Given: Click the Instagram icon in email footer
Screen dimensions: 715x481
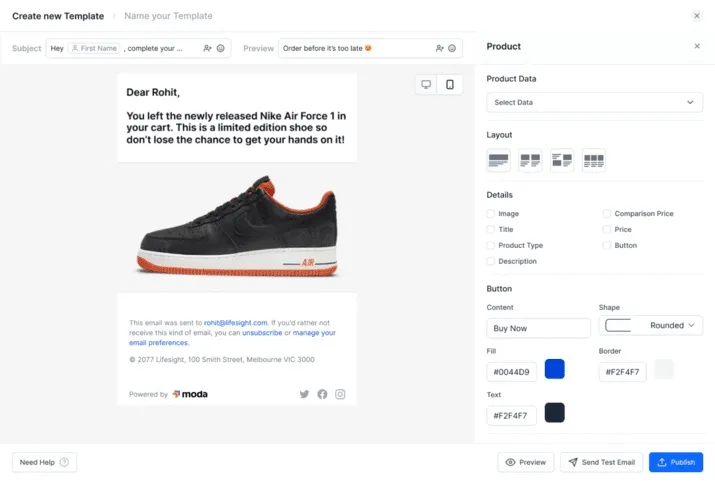Looking at the screenshot, I should 340,394.
